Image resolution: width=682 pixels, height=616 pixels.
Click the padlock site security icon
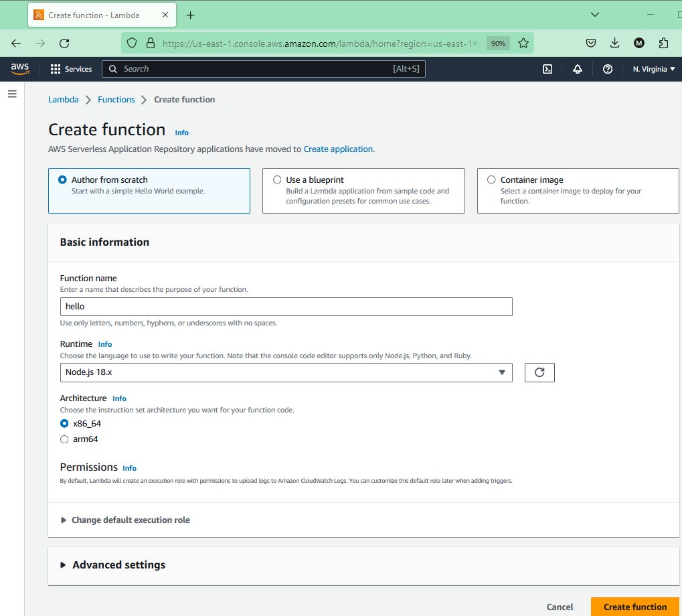[151, 43]
